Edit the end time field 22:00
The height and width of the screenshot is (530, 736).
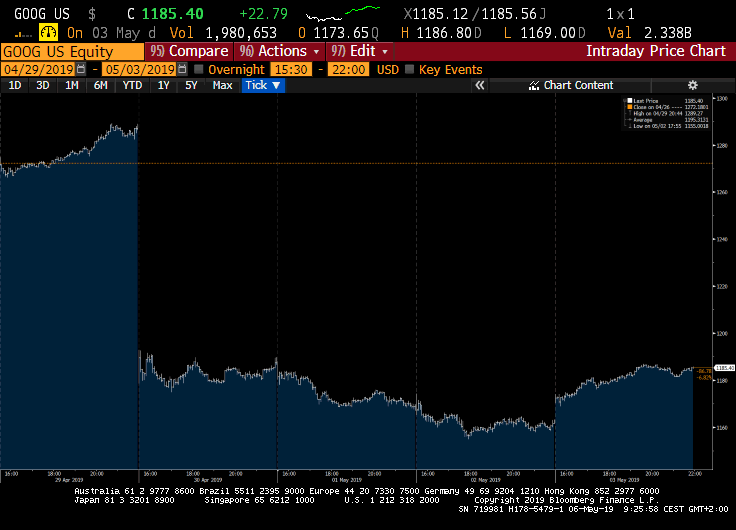(x=349, y=69)
